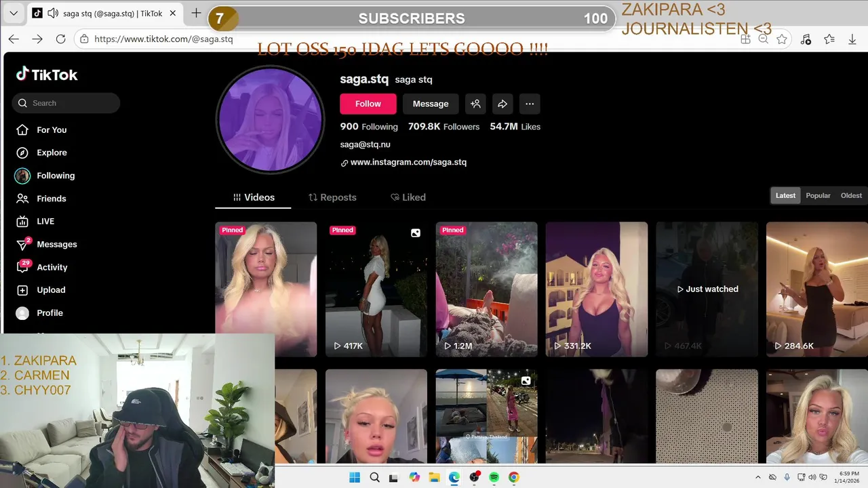The image size is (868, 488).
Task: Add this page to favorites star
Action: pos(782,39)
